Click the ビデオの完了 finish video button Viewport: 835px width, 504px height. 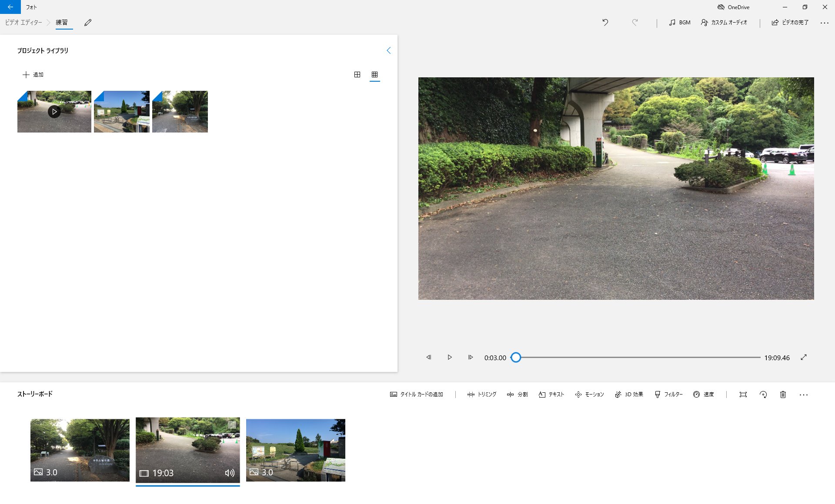[790, 23]
